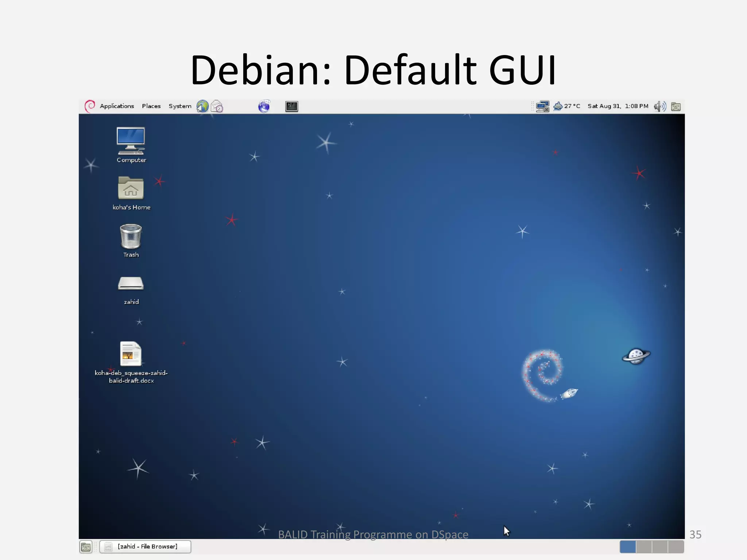Select the koha's Home folder icon
Viewport: 747px width, 560px height.
131,188
